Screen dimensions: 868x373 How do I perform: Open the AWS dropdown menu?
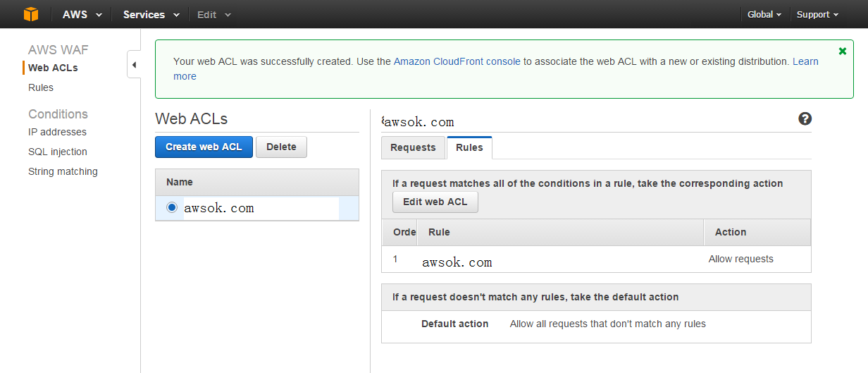pyautogui.click(x=82, y=14)
